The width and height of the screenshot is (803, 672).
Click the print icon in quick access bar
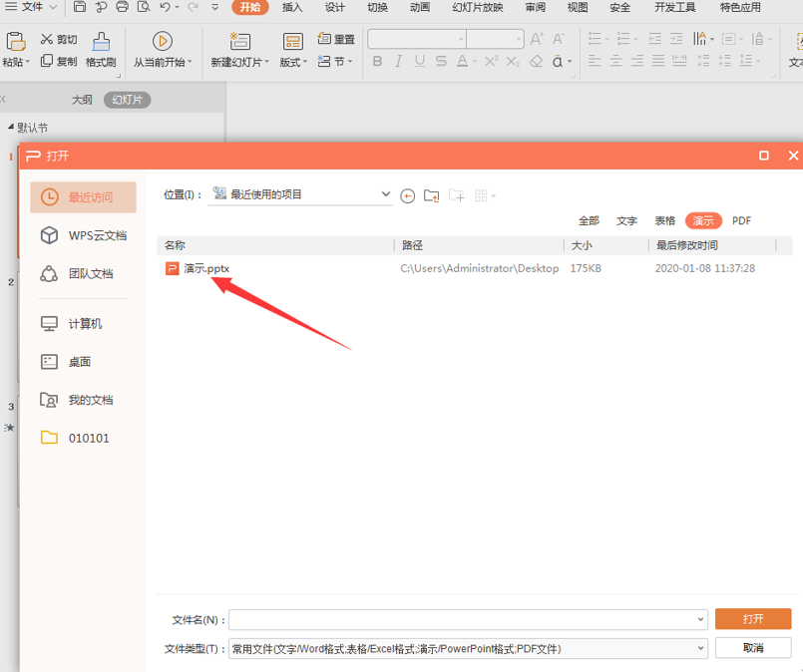(x=123, y=7)
